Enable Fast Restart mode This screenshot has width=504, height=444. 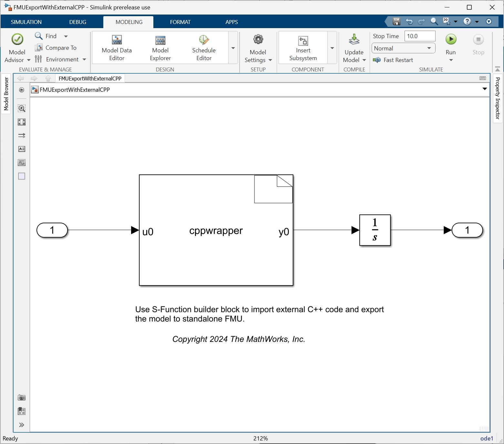(x=393, y=60)
